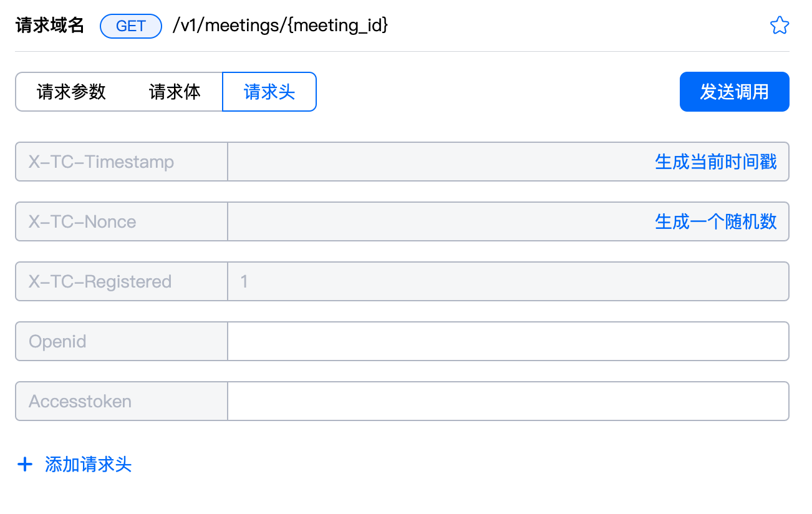This screenshot has height=514, width=812.
Task: Click 添加请求头 link
Action: click(x=89, y=464)
